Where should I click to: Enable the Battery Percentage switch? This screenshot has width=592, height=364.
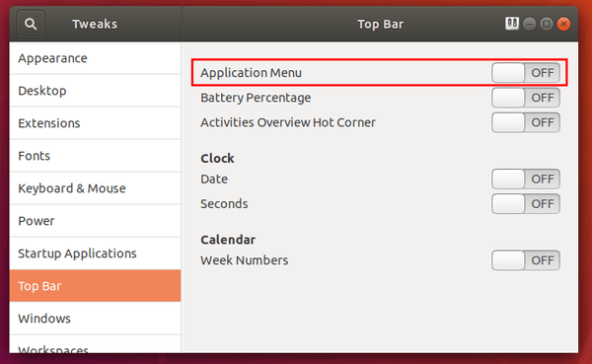(x=526, y=98)
